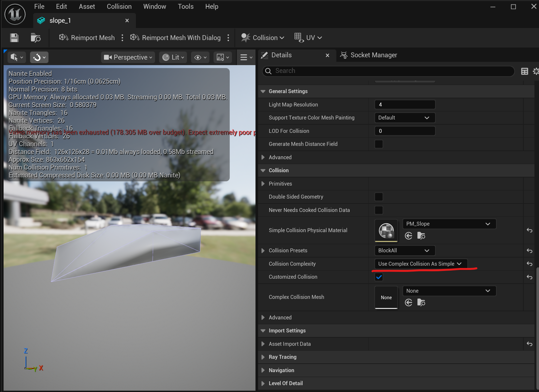Open the viewport hamburger options menu
539x392 pixels.
[x=246, y=57]
